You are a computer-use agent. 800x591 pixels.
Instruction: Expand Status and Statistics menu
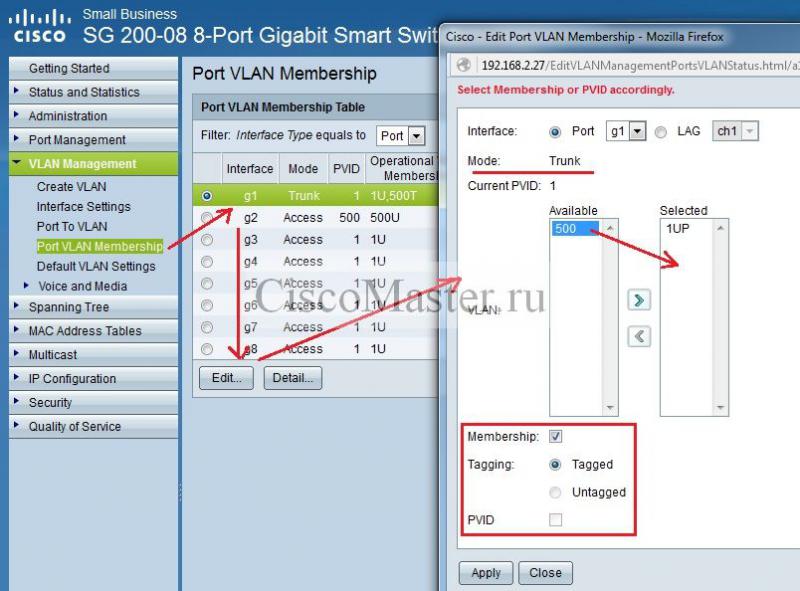[x=94, y=92]
